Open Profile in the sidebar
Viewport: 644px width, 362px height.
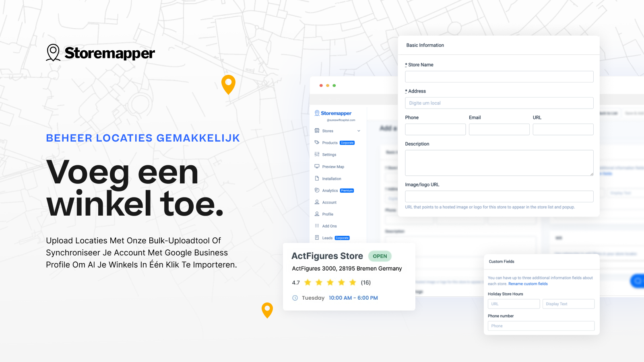point(327,214)
